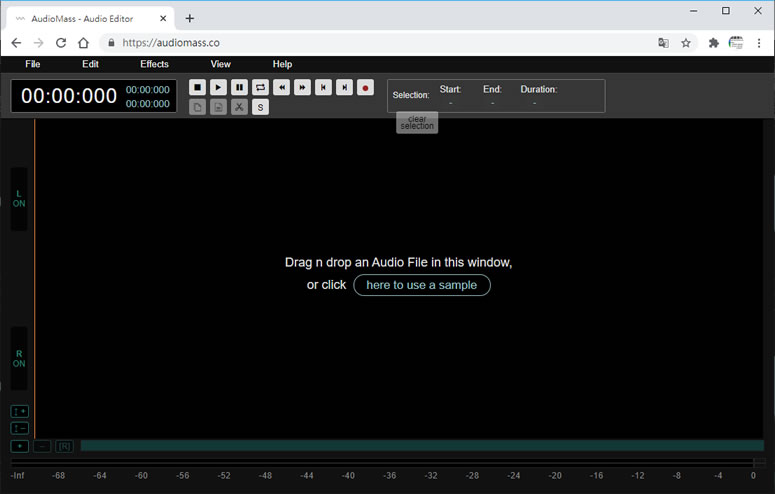Expand the Help menu
775x494 pixels.
(x=282, y=64)
